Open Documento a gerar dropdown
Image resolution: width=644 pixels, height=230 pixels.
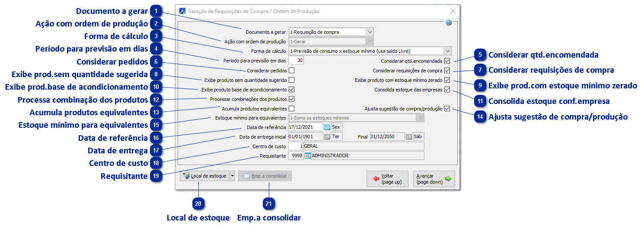tap(331, 32)
